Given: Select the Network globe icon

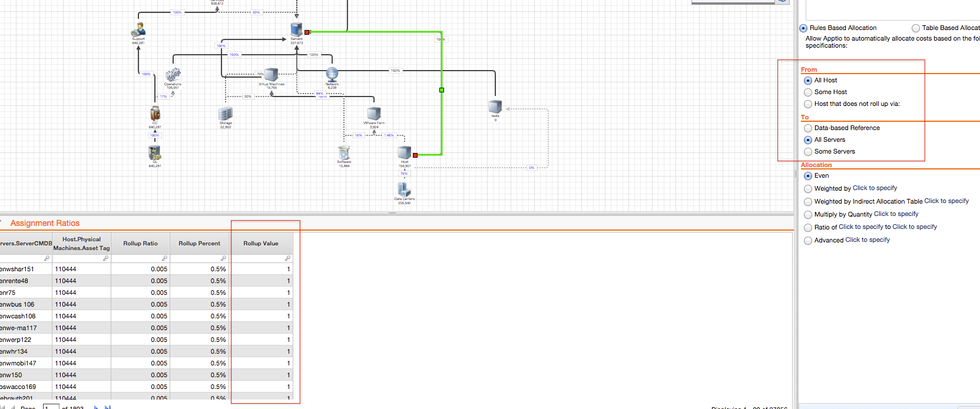Looking at the screenshot, I should click(332, 75).
